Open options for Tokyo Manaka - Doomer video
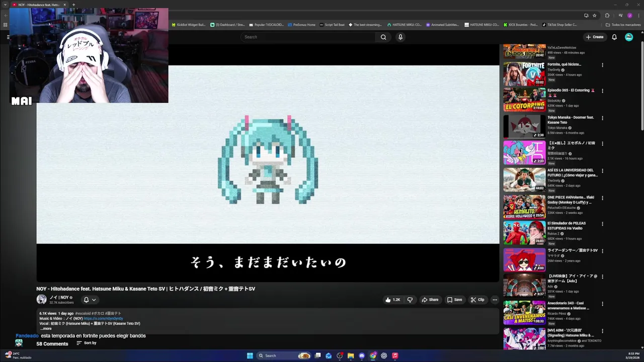 point(602,118)
